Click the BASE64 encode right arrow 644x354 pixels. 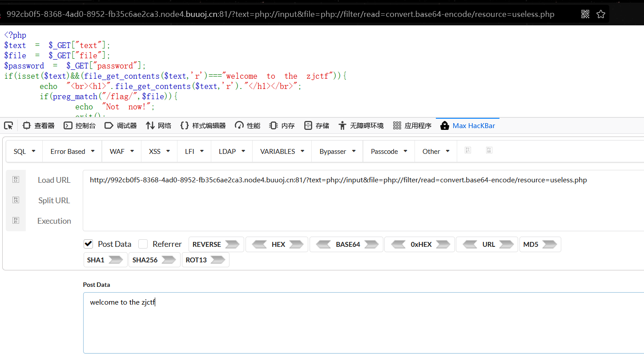pyautogui.click(x=371, y=244)
